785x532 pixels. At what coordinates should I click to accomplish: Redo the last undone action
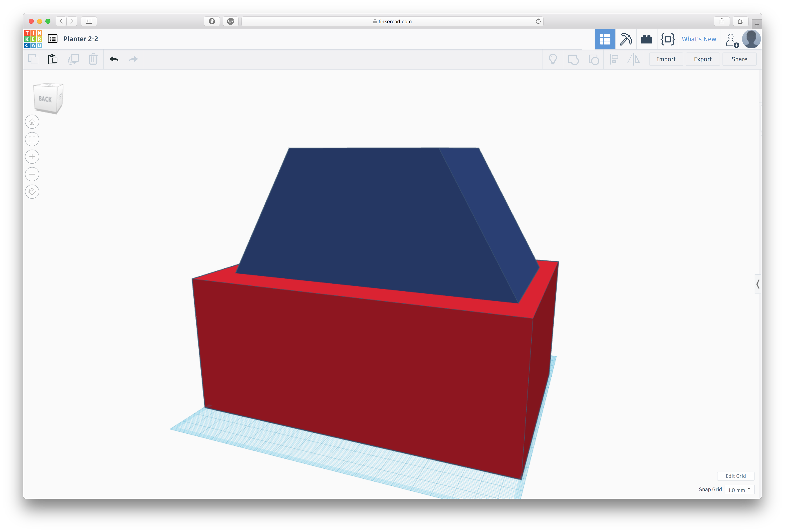click(133, 59)
